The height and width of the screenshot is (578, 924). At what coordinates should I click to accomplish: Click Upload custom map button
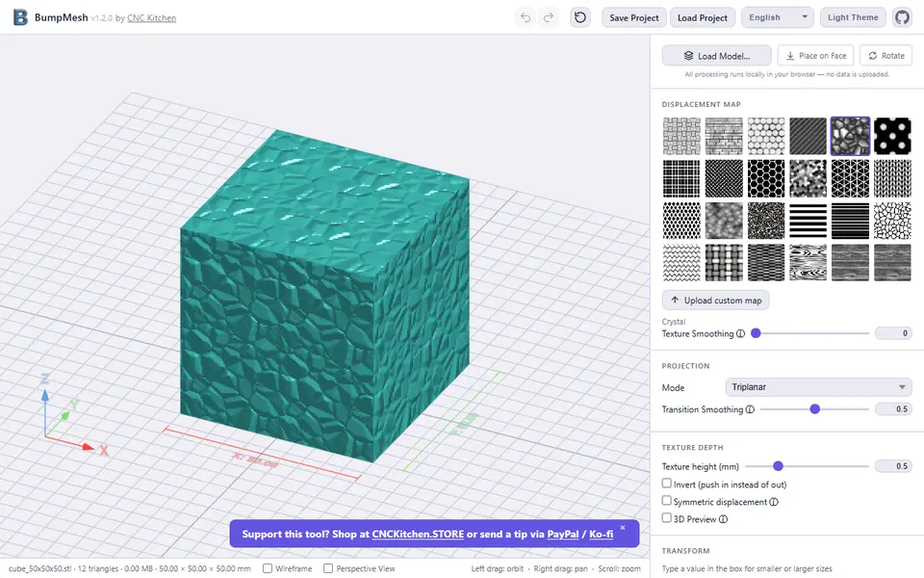(x=715, y=301)
